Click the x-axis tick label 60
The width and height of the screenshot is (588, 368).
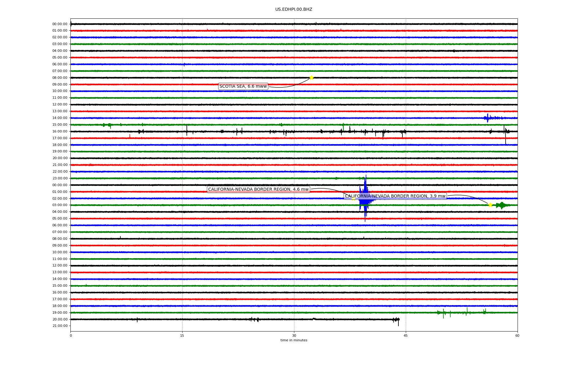[517, 336]
